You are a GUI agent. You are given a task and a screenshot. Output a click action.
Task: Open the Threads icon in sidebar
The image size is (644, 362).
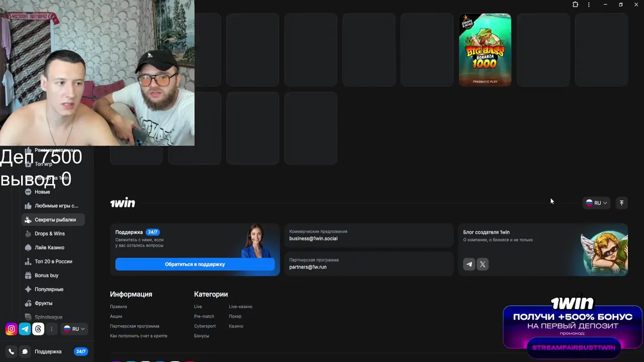click(38, 329)
